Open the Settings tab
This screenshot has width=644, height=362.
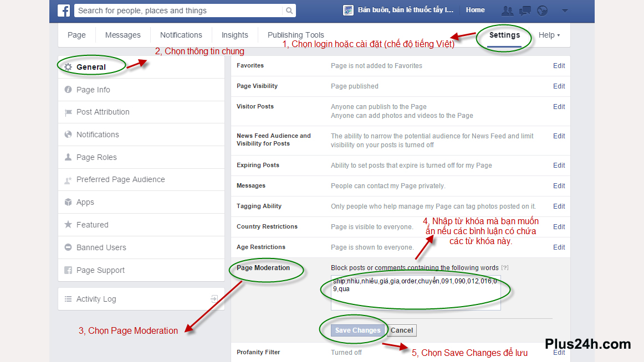(x=504, y=35)
